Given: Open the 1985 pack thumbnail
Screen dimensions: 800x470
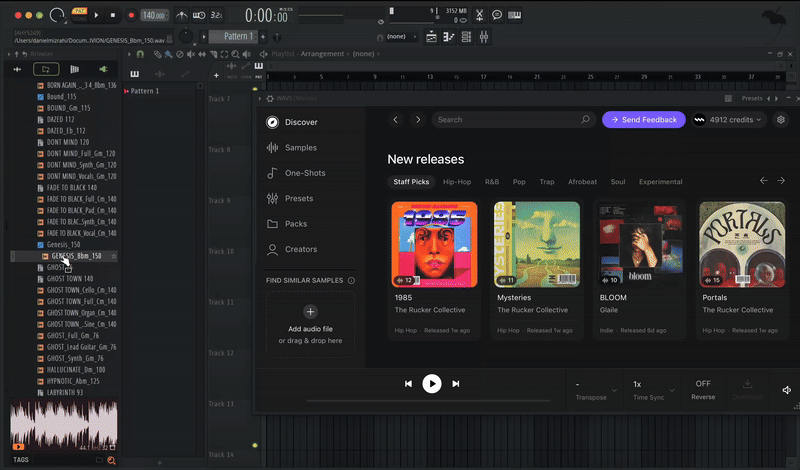Looking at the screenshot, I should tap(434, 244).
